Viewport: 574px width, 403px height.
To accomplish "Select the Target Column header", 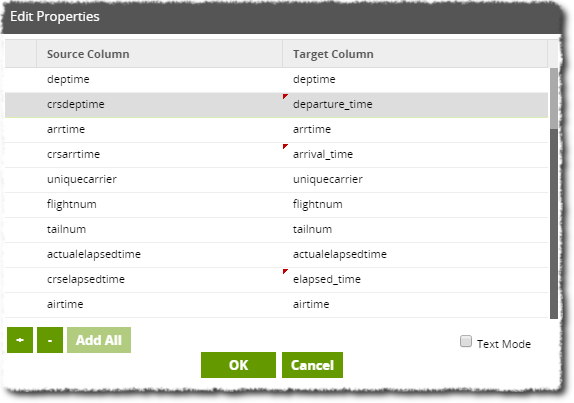I will coord(415,54).
